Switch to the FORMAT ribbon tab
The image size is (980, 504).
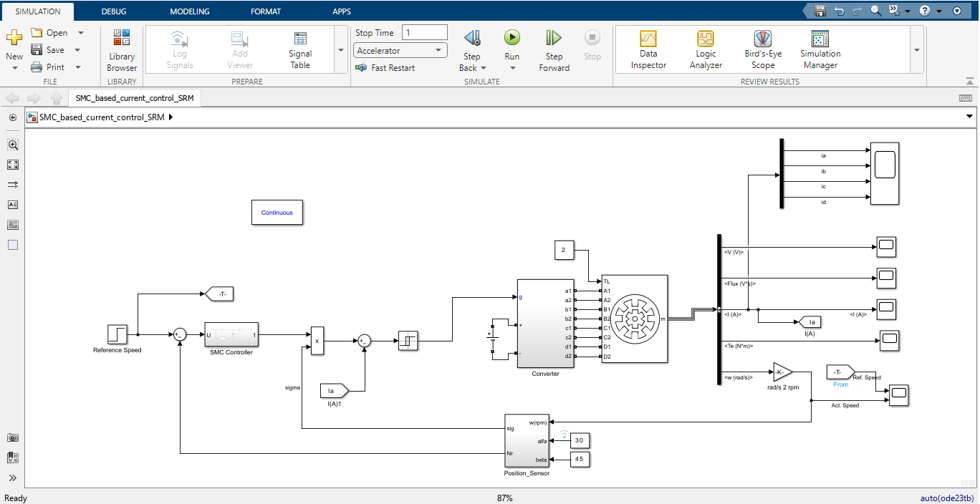click(266, 11)
